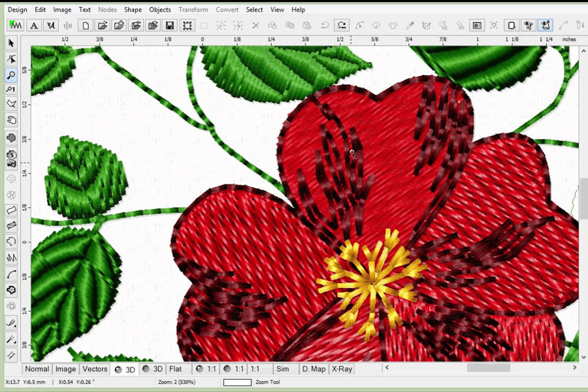Click the 'Zoom Tool' status label

point(268,382)
